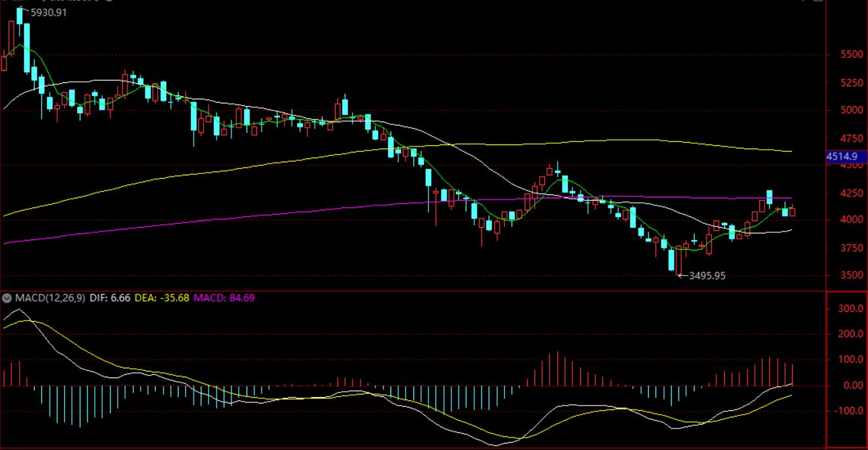Click the 300.0 MACD axis label

pos(851,308)
